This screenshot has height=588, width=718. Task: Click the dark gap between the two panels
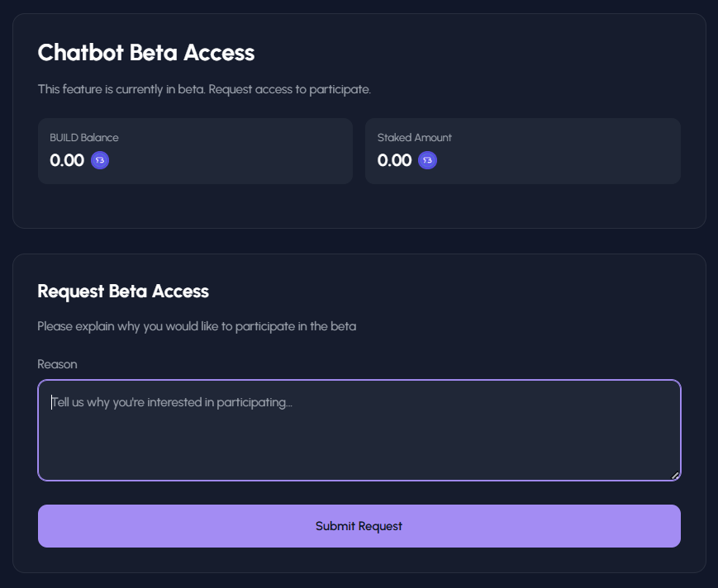point(359,241)
